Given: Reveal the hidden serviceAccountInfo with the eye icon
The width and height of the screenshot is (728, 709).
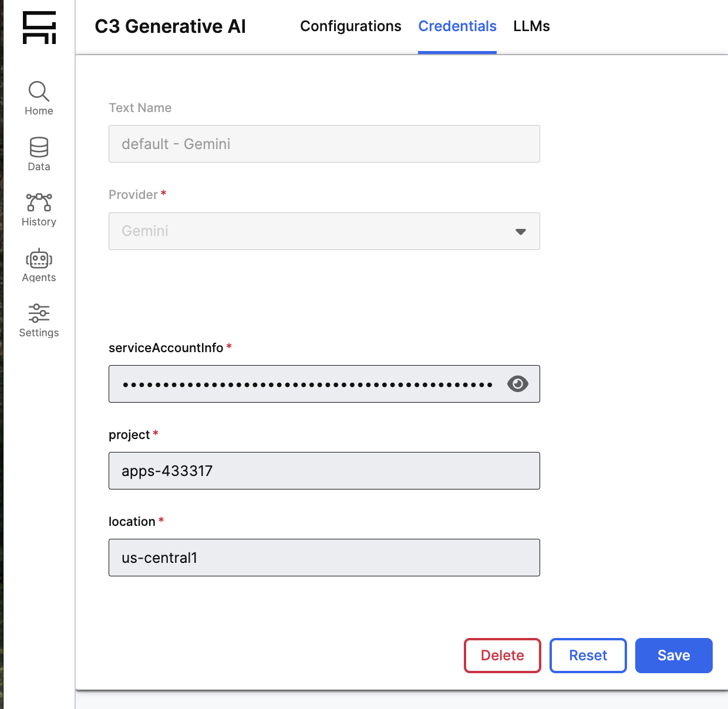Looking at the screenshot, I should point(517,384).
